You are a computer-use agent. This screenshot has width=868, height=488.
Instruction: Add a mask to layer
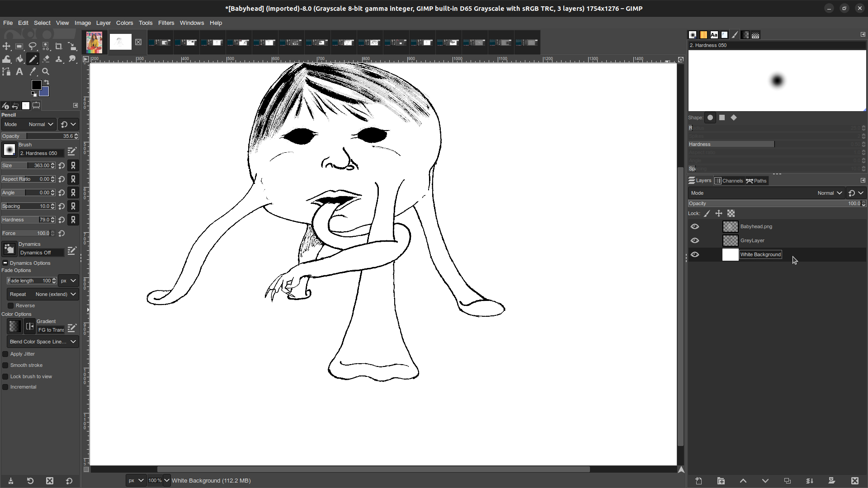tap(831, 481)
